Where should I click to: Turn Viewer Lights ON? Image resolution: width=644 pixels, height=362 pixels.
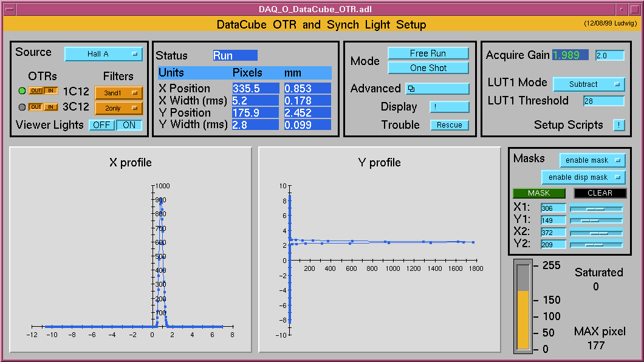point(129,125)
